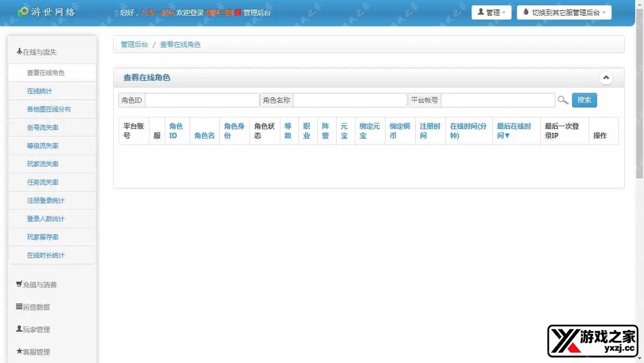Screen dimensions: 644x363
Task: Open 玩家流失率 from the sidebar
Action: pos(43,164)
